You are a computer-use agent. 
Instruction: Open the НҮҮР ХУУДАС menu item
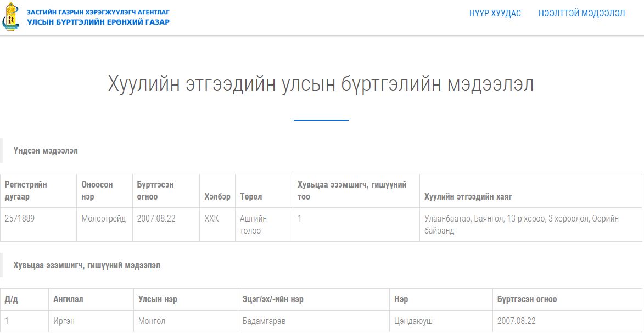(x=495, y=14)
